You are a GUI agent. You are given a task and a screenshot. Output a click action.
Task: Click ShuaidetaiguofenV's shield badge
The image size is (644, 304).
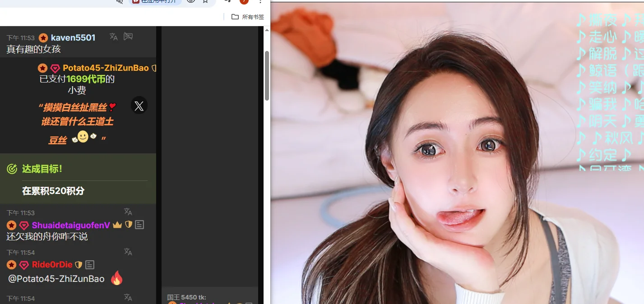point(129,225)
